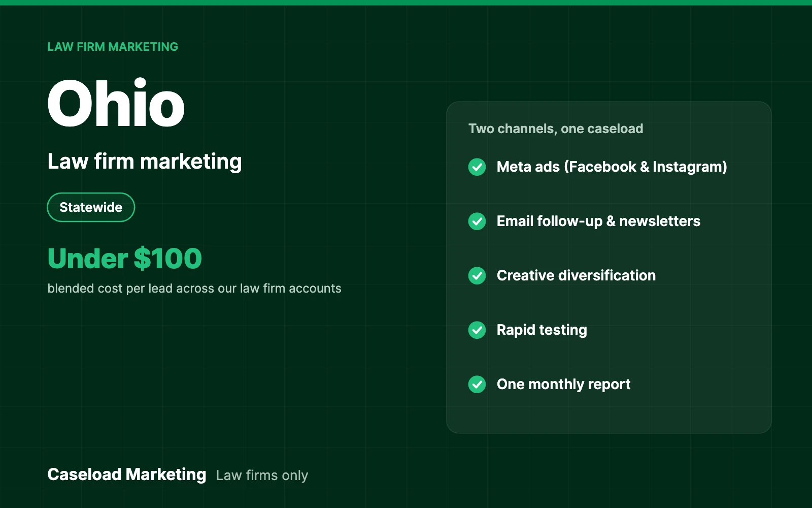812x508 pixels.
Task: Click the checkmark icon beside One monthly report
Action: click(477, 384)
